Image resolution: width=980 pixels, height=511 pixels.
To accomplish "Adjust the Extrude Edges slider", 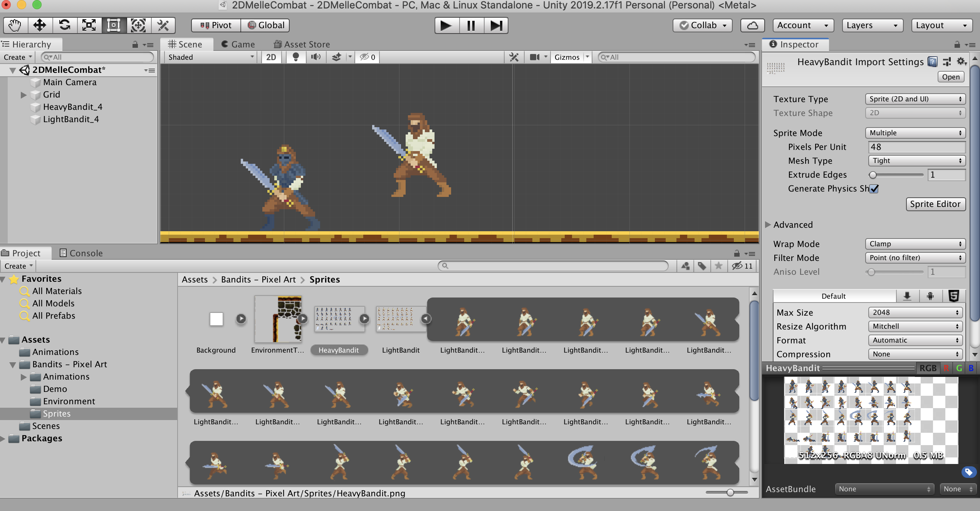I will coord(896,175).
